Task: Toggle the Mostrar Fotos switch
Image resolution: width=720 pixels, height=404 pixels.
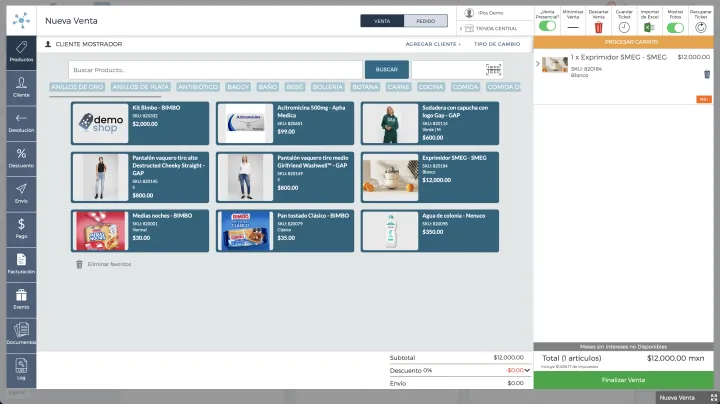Action: point(673,27)
